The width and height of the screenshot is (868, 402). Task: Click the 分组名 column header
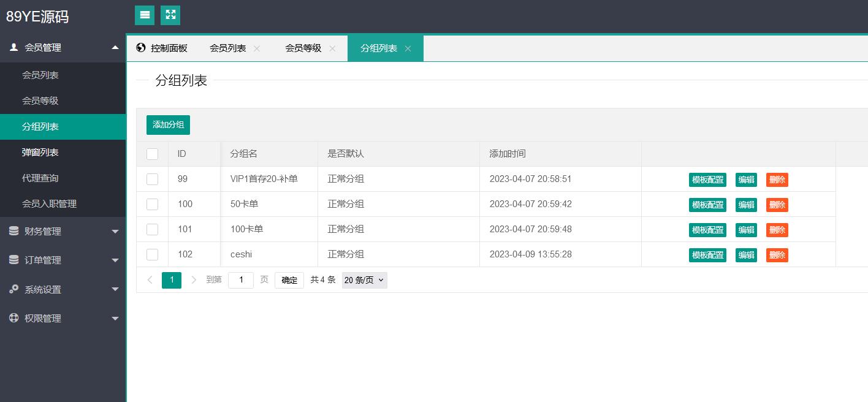pyautogui.click(x=270, y=154)
